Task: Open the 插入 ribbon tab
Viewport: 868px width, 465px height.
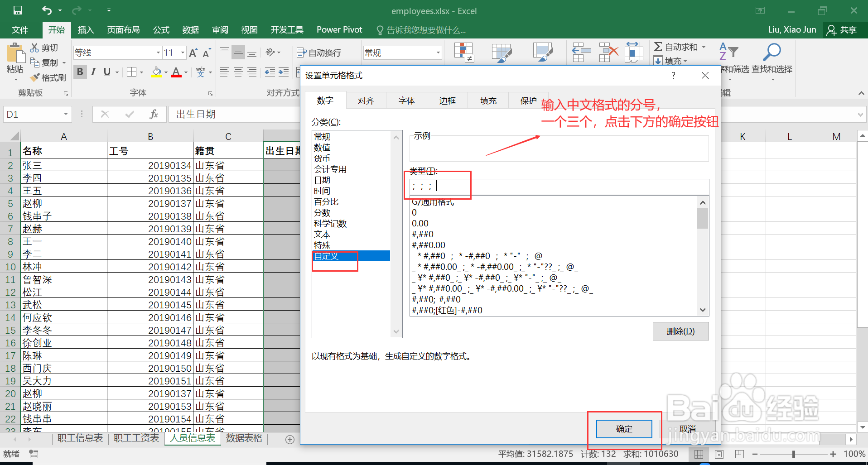Action: pos(86,30)
